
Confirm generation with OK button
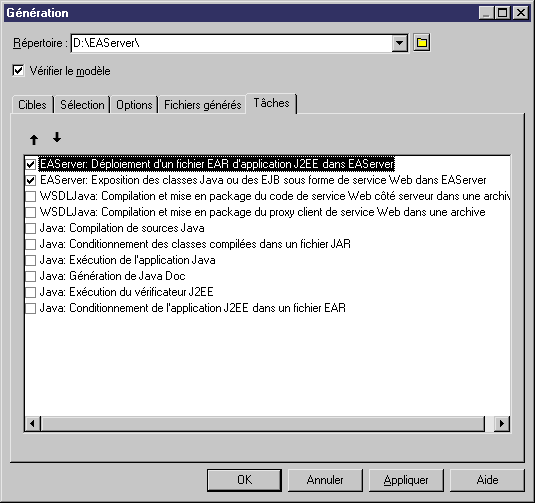(244, 480)
